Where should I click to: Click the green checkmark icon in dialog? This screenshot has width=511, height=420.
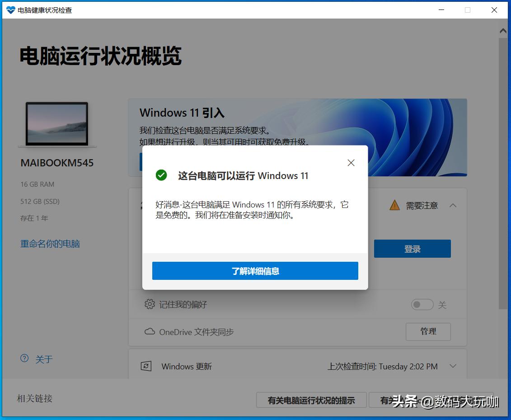tap(161, 175)
